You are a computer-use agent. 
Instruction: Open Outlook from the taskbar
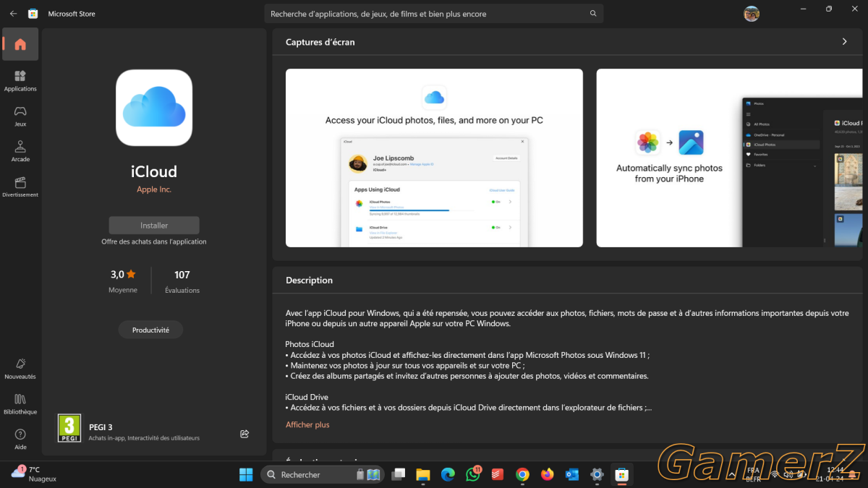[x=572, y=474]
